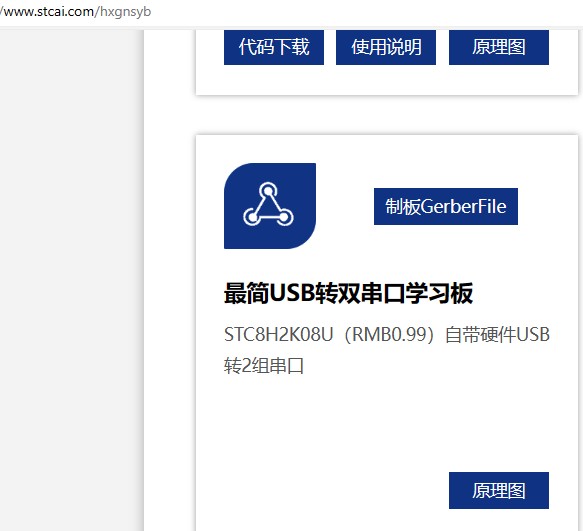Focus the stcai.com/hxgnsyb address bar
The width and height of the screenshot is (583, 531).
pyautogui.click(x=75, y=12)
